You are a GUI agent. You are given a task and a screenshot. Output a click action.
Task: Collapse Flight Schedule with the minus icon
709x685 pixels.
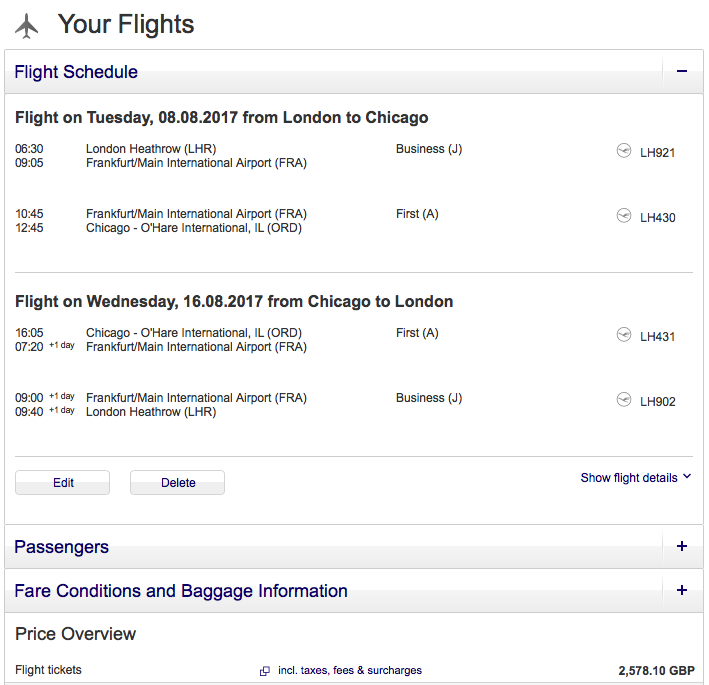point(682,72)
